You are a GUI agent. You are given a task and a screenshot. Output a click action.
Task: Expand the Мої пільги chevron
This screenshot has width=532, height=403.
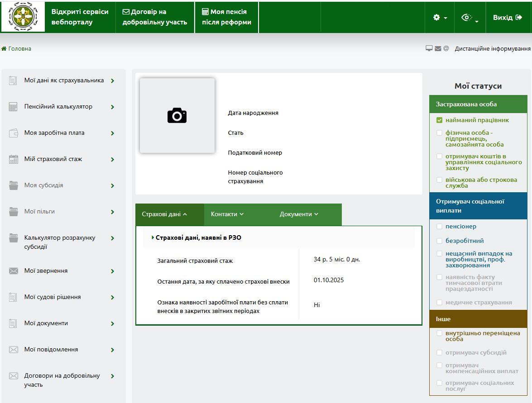(112, 212)
